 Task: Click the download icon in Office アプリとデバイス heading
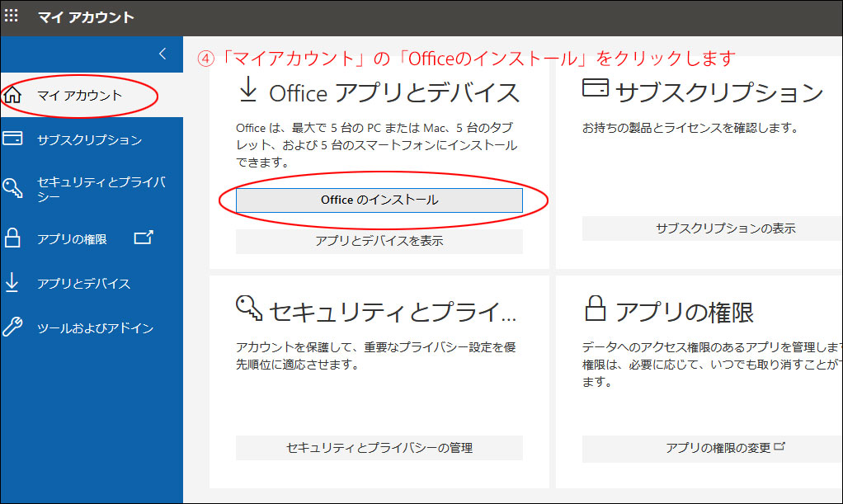247,89
